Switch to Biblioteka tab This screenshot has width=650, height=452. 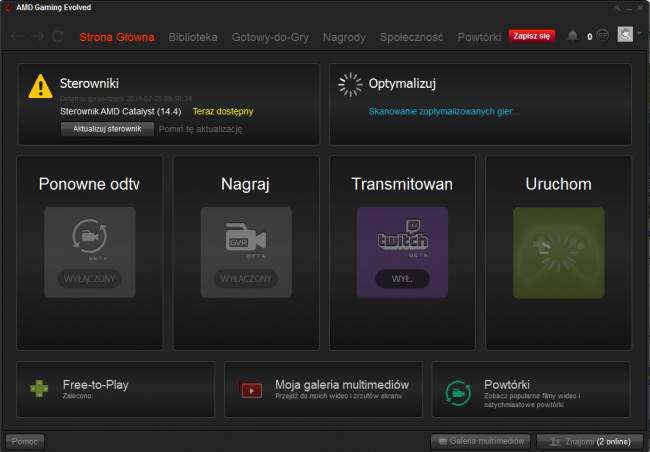[x=193, y=37]
